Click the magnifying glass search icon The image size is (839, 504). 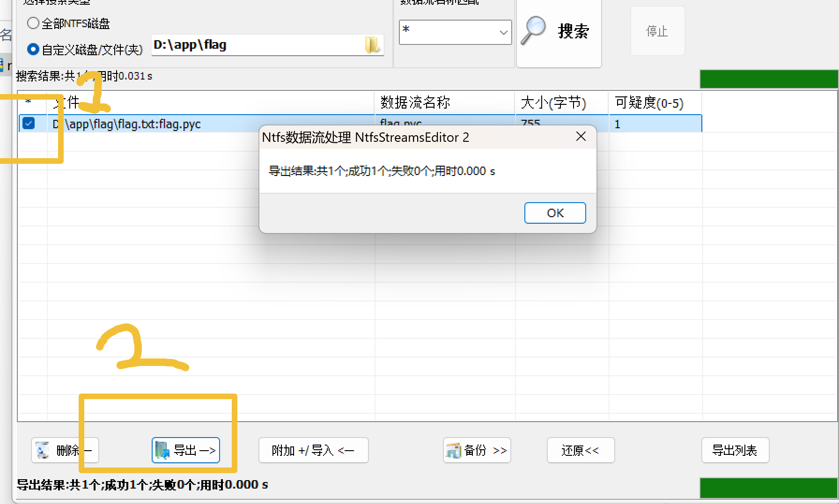(533, 30)
